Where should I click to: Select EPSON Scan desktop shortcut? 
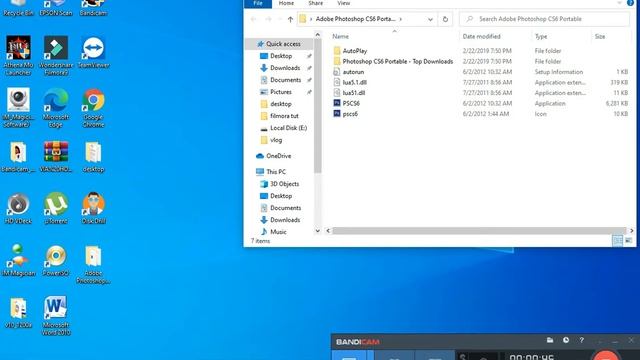click(x=56, y=8)
